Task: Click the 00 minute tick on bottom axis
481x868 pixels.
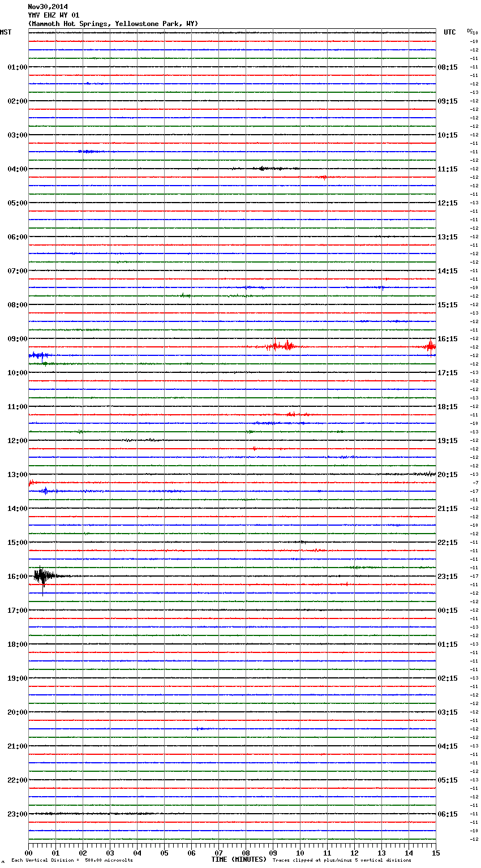Action: click(x=28, y=853)
